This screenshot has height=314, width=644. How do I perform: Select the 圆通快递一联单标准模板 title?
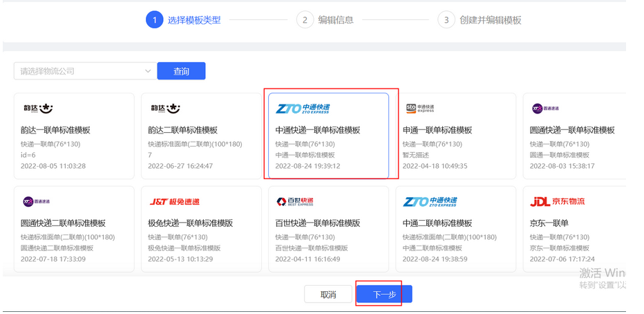click(572, 130)
